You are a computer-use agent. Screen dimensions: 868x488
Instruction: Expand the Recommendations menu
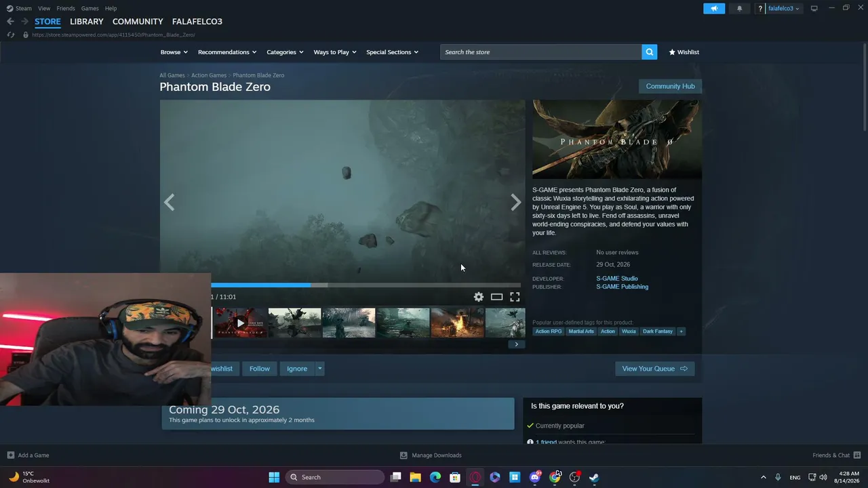(x=227, y=52)
